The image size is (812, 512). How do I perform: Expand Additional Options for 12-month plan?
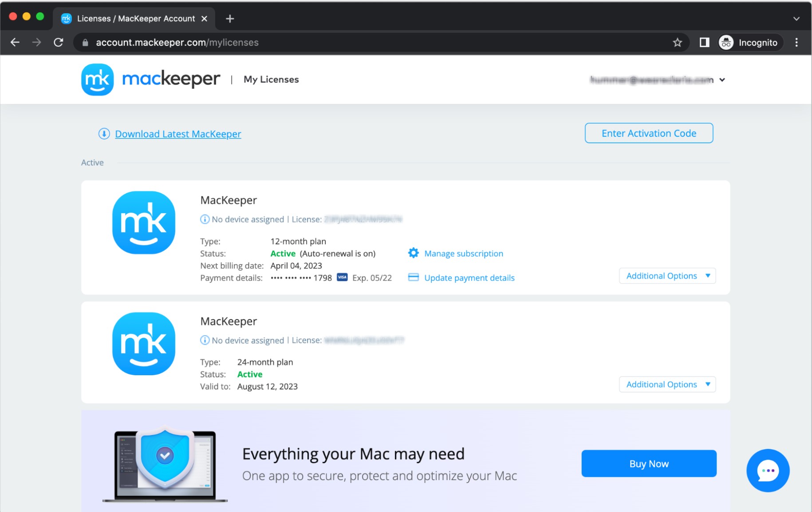[x=667, y=276]
